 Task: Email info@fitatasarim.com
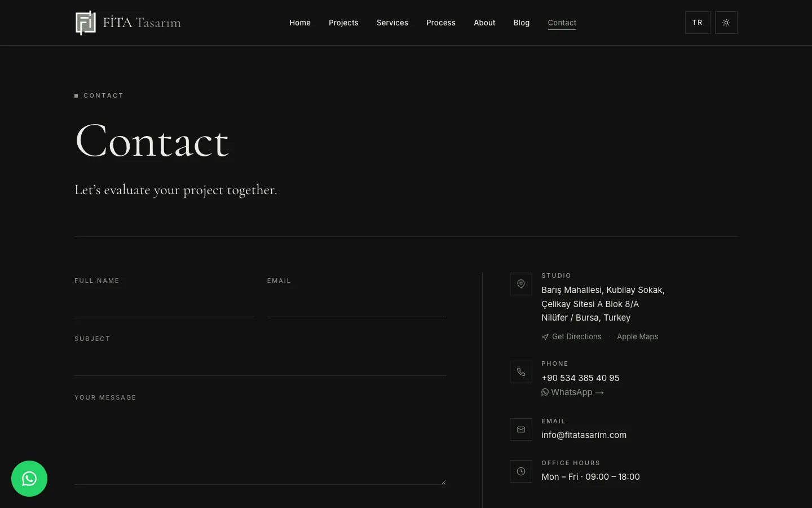[584, 435]
